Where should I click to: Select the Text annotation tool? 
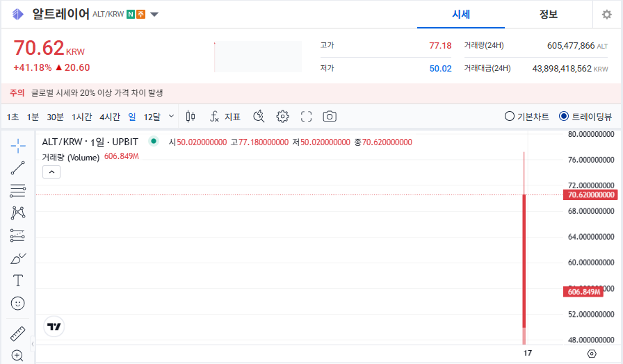coord(18,281)
